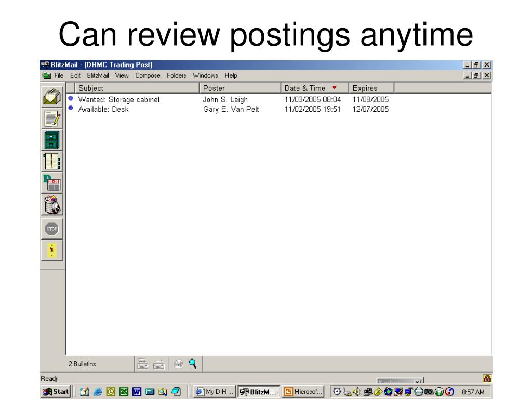Sort by the Subject column header
532x399 pixels.
click(137, 88)
